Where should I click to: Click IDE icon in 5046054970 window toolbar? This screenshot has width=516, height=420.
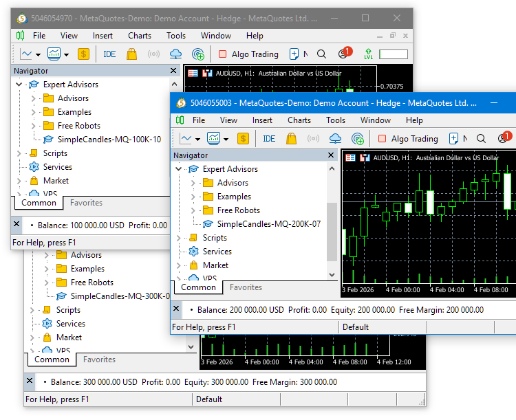point(109,54)
